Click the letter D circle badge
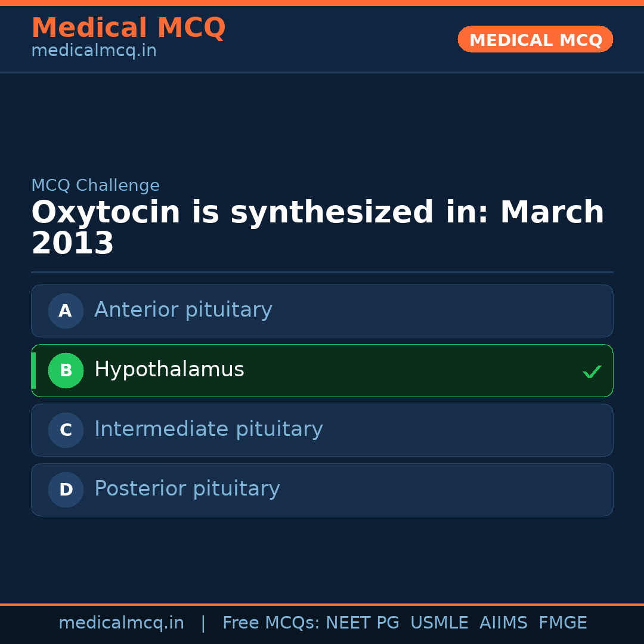This screenshot has height=644, width=644. [66, 490]
